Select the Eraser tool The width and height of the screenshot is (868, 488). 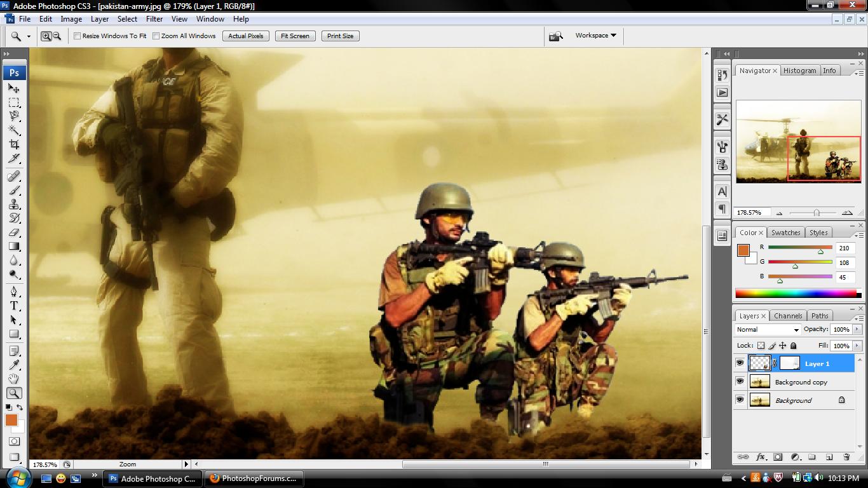[x=14, y=233]
